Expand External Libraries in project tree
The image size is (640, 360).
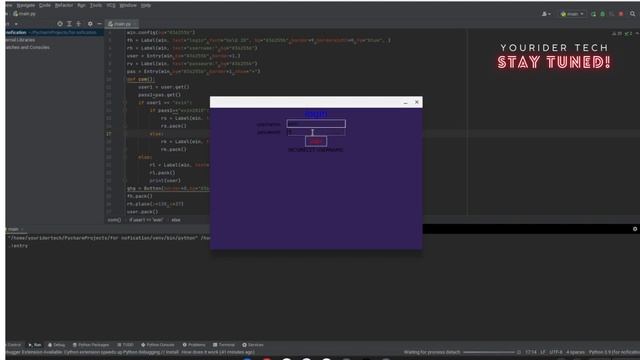pyautogui.click(x=20, y=40)
